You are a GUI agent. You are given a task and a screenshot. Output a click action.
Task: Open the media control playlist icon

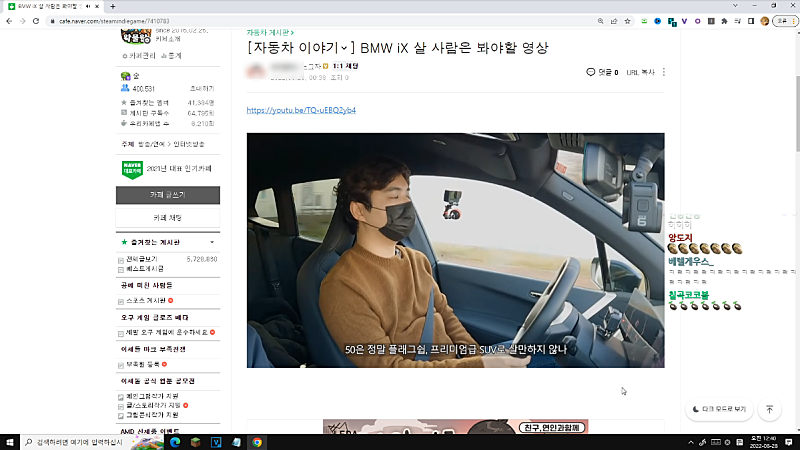pyautogui.click(x=738, y=21)
